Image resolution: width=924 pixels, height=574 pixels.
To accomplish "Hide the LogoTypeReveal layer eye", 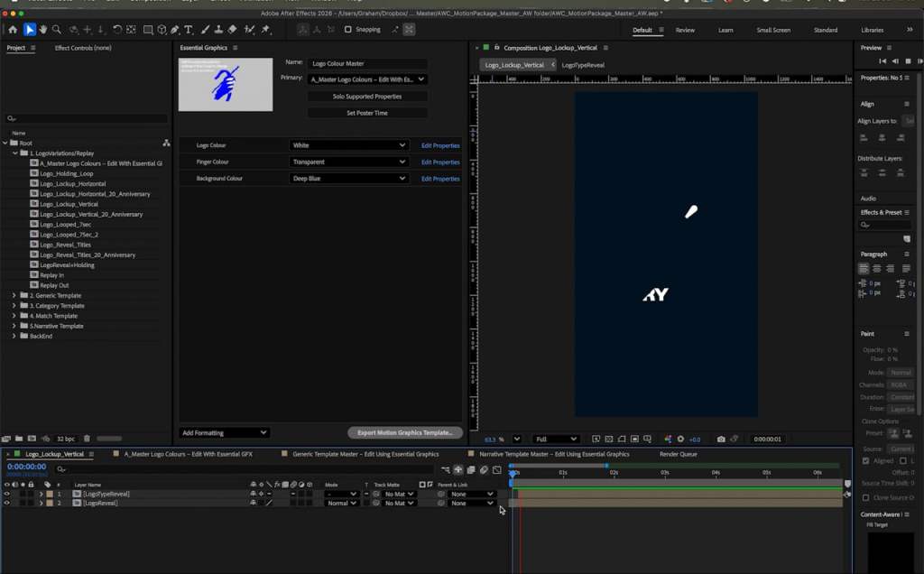I will [x=6, y=494].
